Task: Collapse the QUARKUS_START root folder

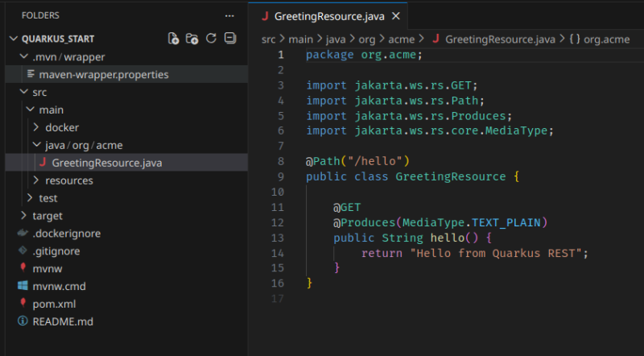Action: (x=14, y=39)
